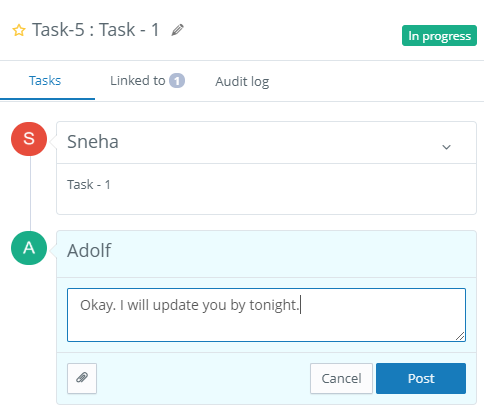
Task: Post the comment reply
Action: point(421,378)
